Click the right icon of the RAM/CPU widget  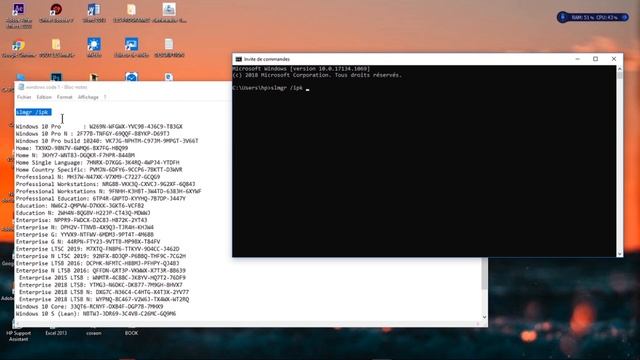point(624,18)
